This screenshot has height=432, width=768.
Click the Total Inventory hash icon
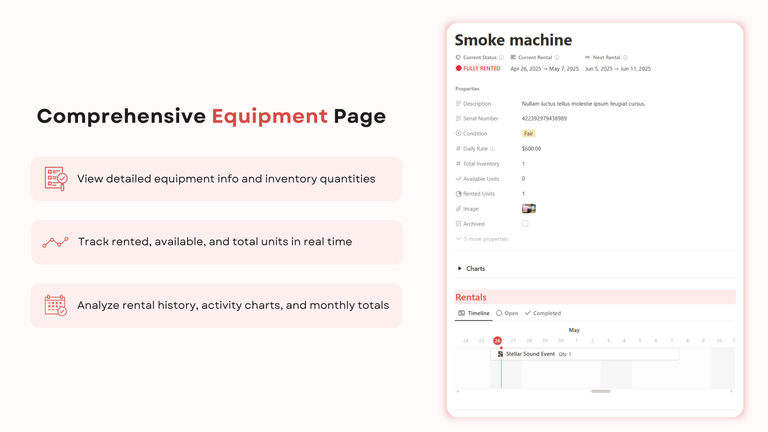click(458, 164)
